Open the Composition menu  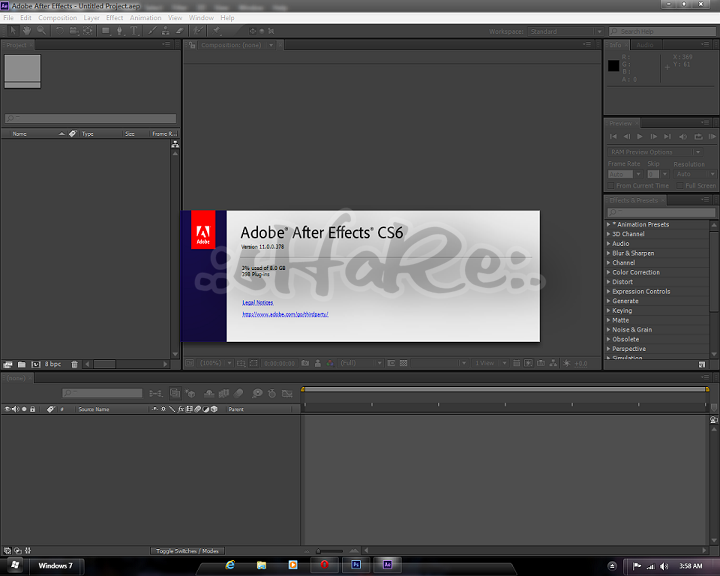coord(57,17)
